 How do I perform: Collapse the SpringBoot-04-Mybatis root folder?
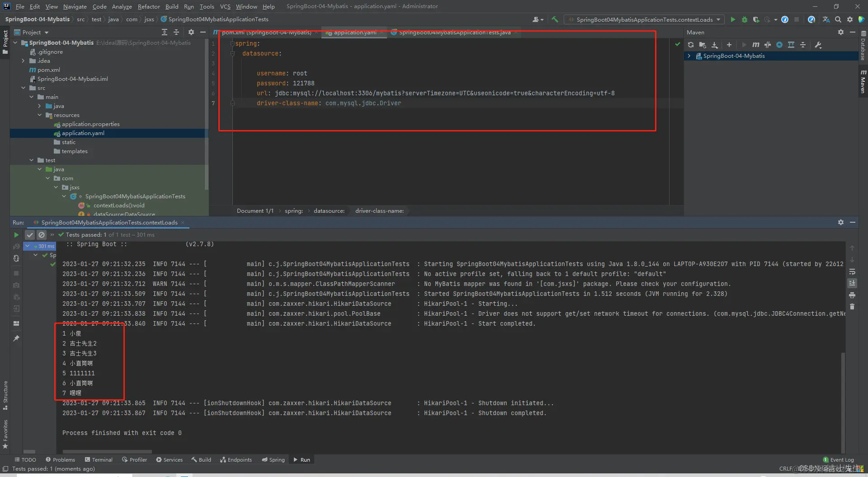pyautogui.click(x=16, y=43)
